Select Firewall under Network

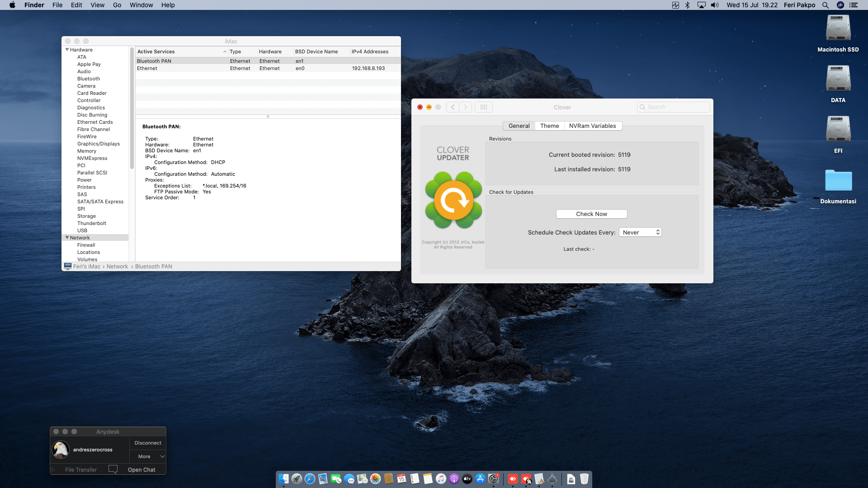(86, 245)
